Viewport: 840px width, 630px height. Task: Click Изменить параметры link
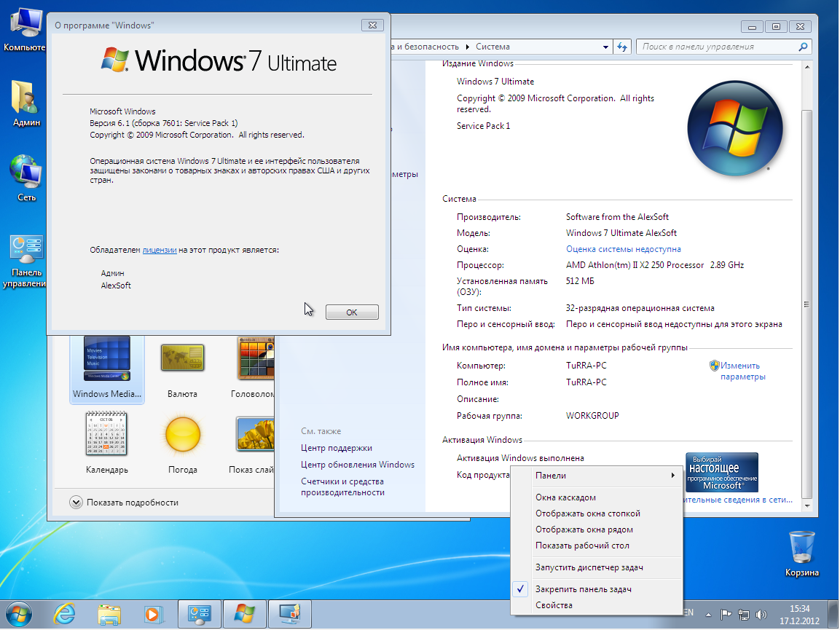click(x=742, y=371)
